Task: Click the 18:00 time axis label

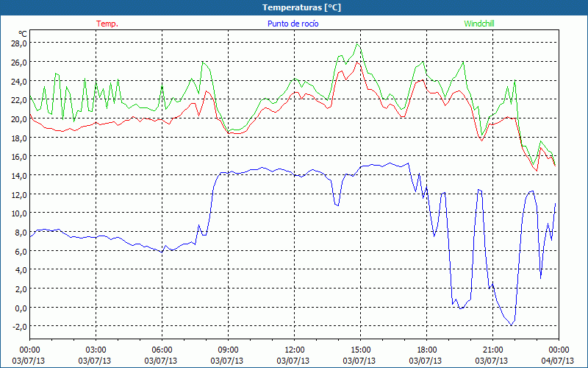Action: pos(427,350)
